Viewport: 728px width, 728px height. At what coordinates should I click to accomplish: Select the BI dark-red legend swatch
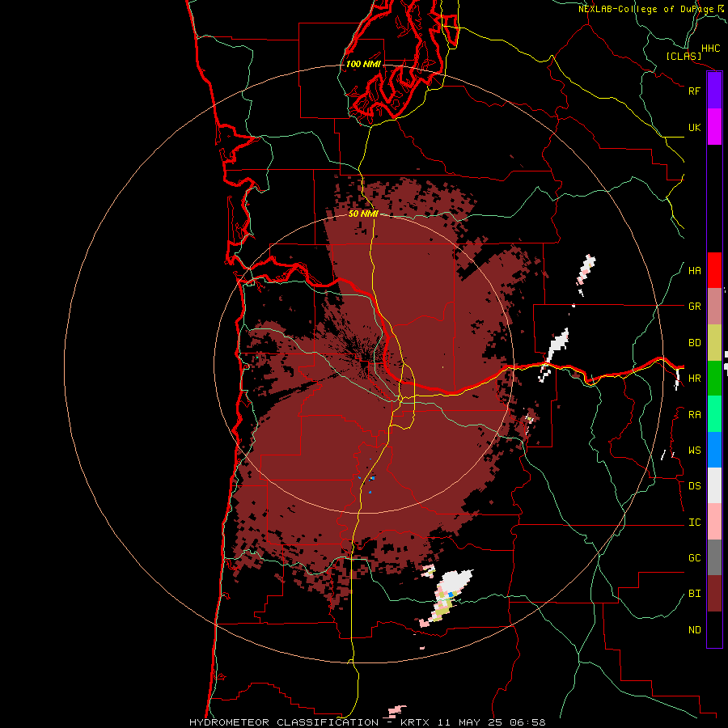pyautogui.click(x=714, y=594)
